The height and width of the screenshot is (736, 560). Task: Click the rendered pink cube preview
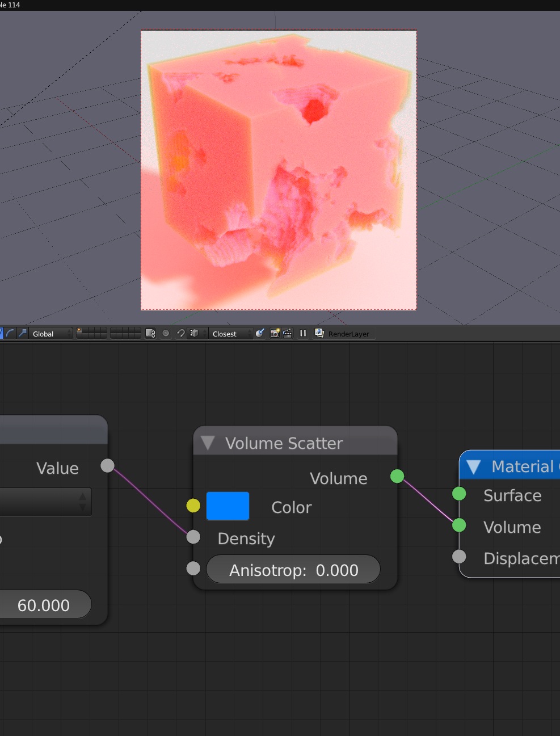point(279,170)
